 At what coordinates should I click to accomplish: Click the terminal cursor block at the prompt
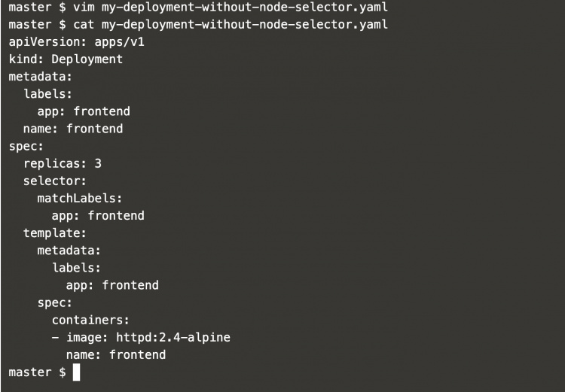pyautogui.click(x=76, y=372)
